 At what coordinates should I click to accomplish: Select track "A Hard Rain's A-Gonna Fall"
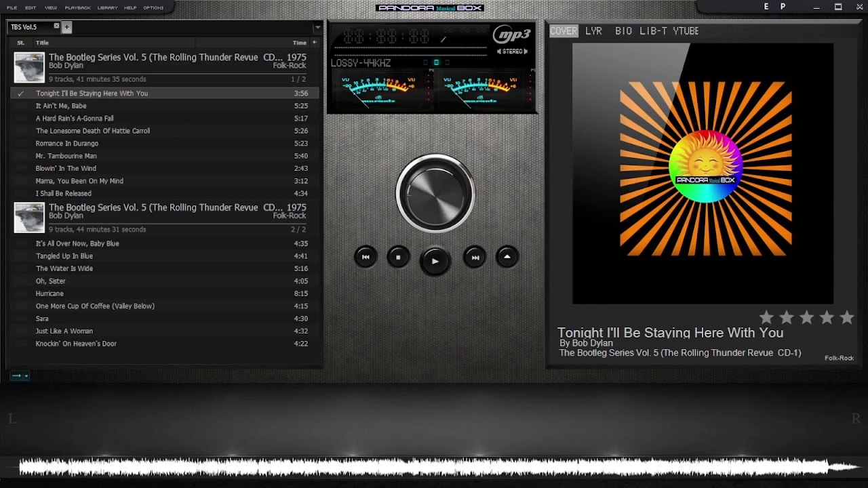165,119
